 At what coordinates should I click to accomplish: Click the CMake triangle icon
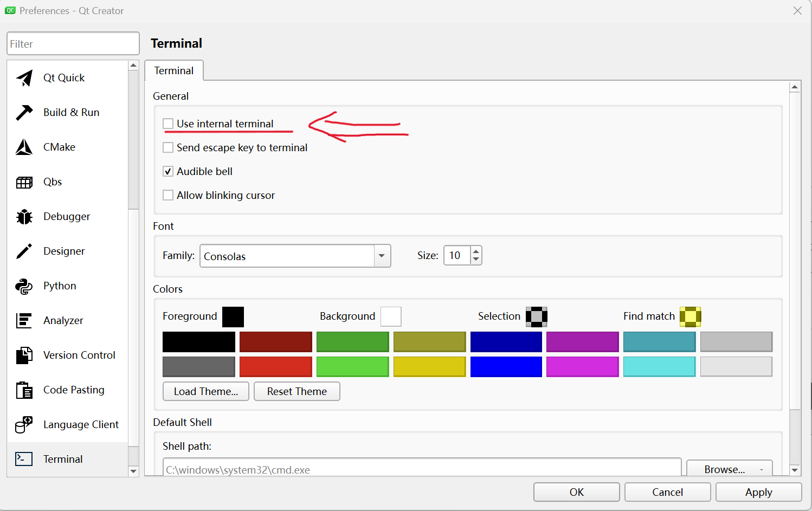[24, 147]
